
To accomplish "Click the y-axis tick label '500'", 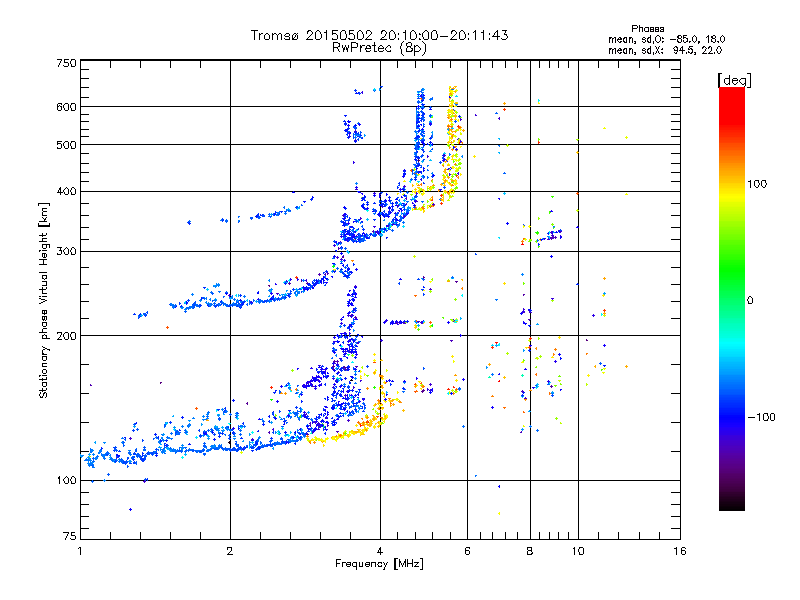I will [x=67, y=145].
